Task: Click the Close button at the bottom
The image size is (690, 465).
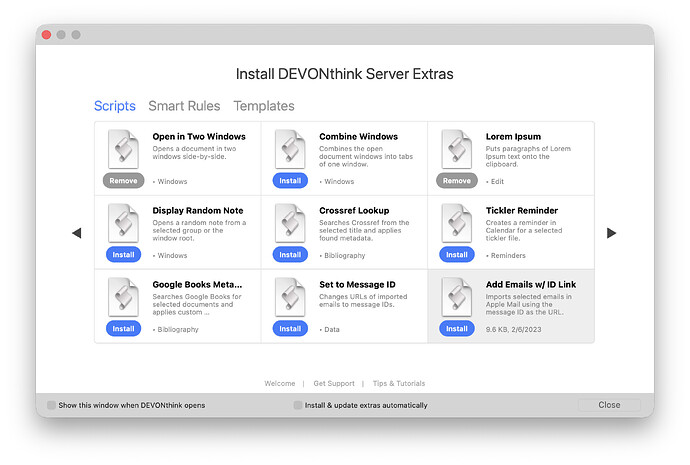Action: click(609, 405)
